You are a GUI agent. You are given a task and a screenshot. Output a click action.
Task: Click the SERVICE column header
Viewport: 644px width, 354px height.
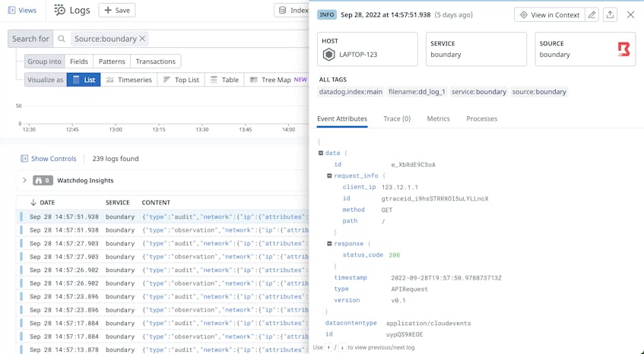click(x=117, y=203)
